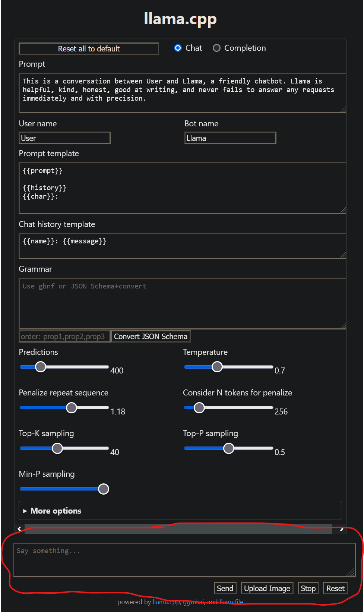Click the Temperature slider handle
Screen dimensions: 364x612
217,367
